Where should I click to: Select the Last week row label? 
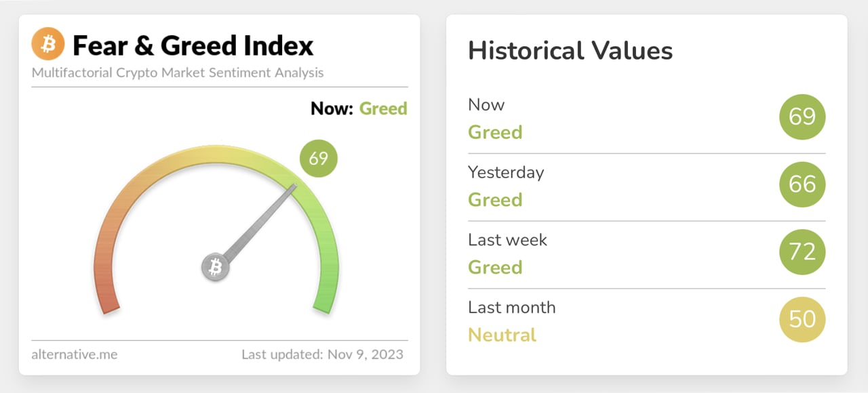coord(507,240)
